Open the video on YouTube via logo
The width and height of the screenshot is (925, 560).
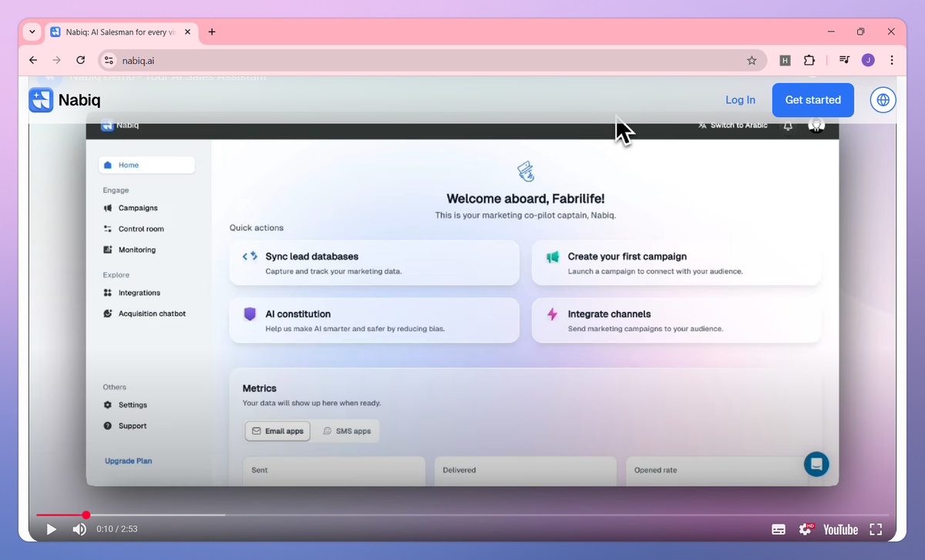pyautogui.click(x=840, y=529)
